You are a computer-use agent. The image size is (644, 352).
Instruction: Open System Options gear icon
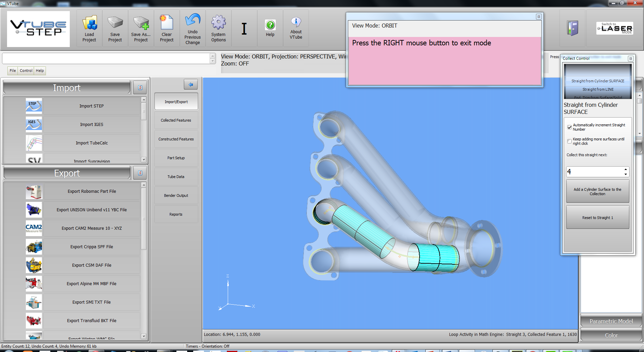coord(218,23)
